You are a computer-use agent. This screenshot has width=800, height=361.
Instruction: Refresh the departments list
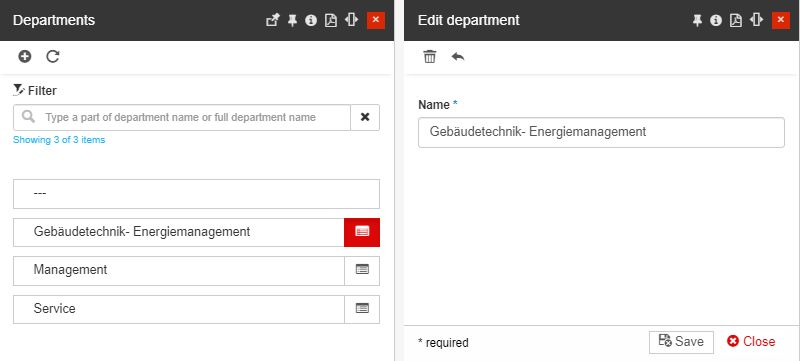pos(53,57)
